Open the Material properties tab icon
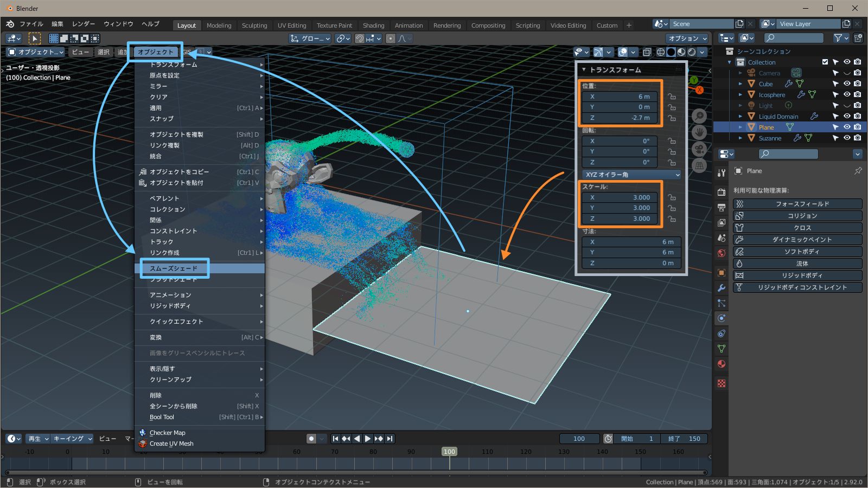The height and width of the screenshot is (488, 868). 722,364
